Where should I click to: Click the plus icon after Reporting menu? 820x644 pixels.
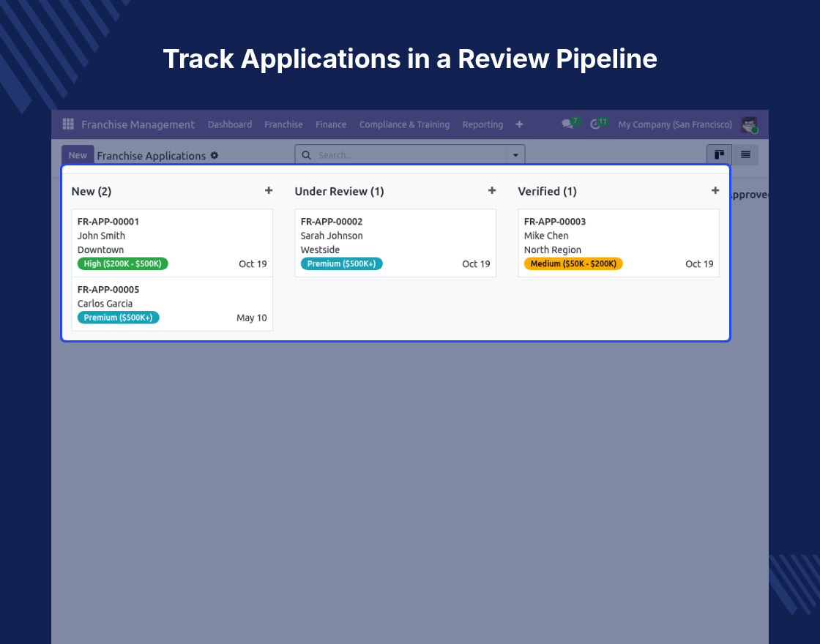pyautogui.click(x=519, y=124)
